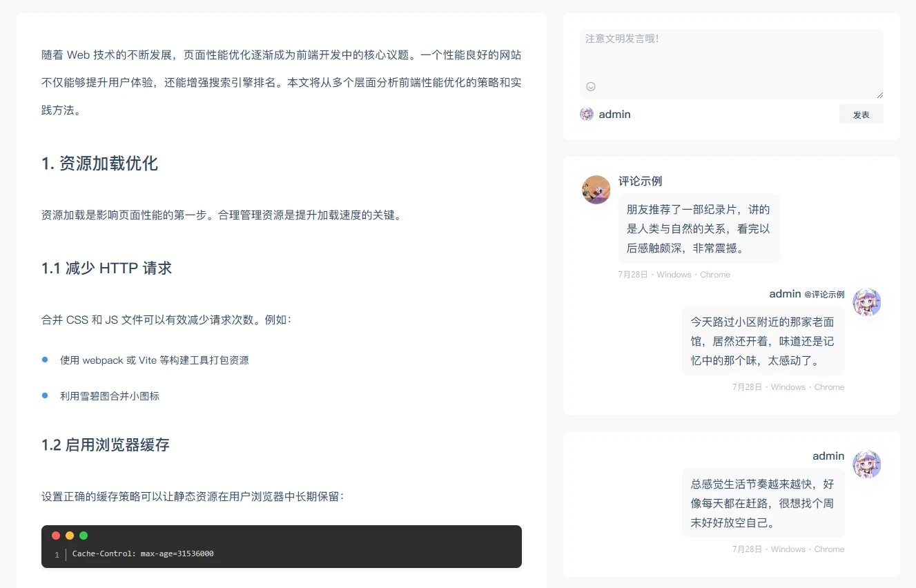
Task: Click the resize handle of the comment textarea
Action: (x=879, y=95)
